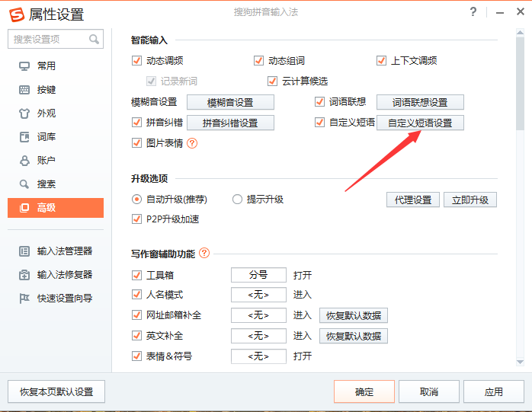
Task: Toggle 表情&符号 checkbox
Action: (x=136, y=356)
